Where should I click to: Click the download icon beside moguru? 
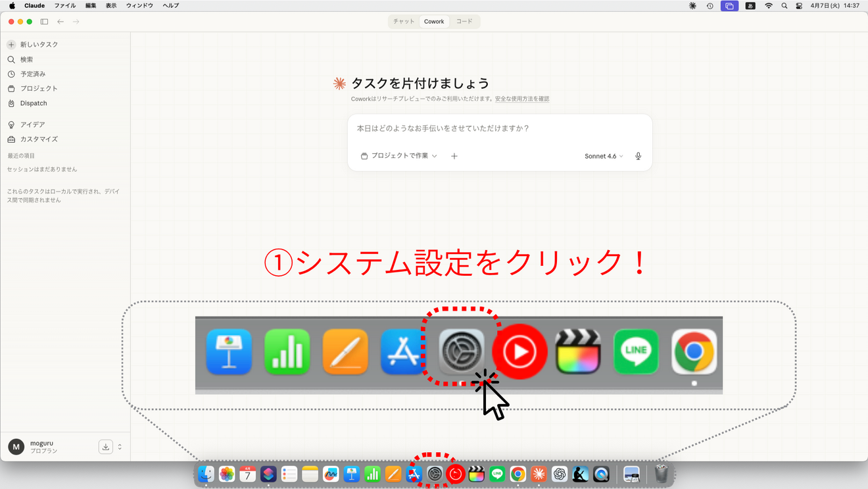point(105,447)
